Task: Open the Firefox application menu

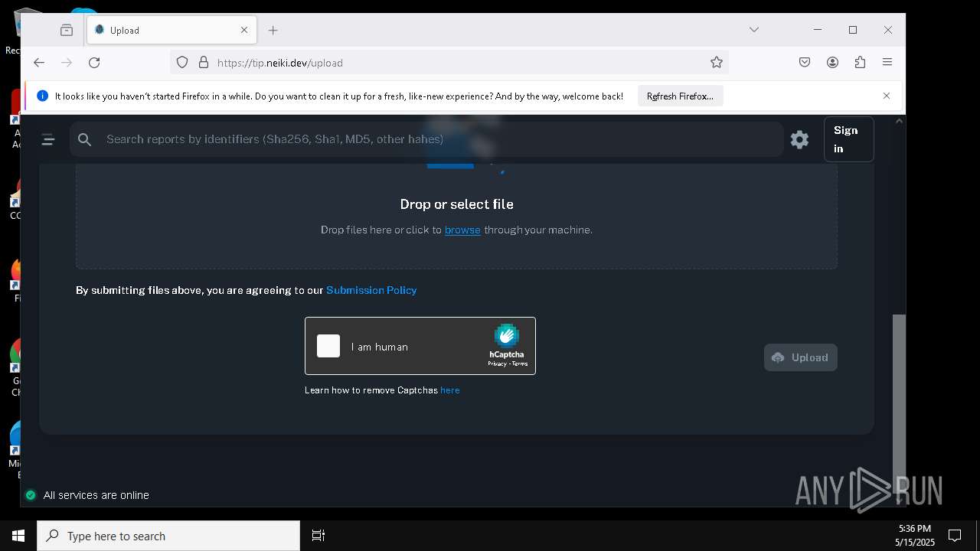Action: point(887,63)
